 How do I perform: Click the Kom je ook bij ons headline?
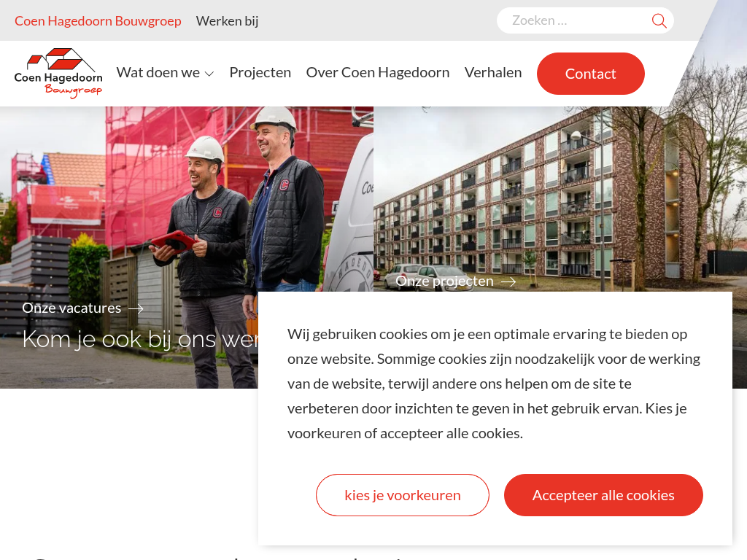pos(140,340)
